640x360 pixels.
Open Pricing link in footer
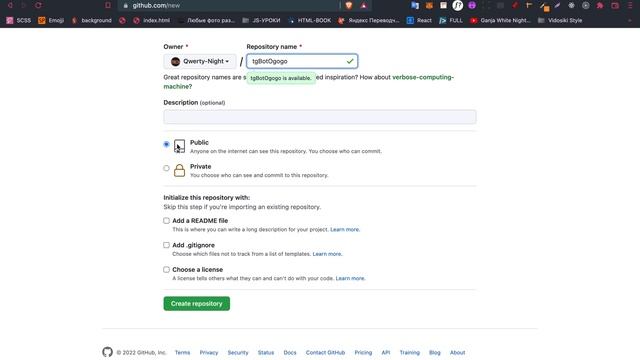[363, 352]
